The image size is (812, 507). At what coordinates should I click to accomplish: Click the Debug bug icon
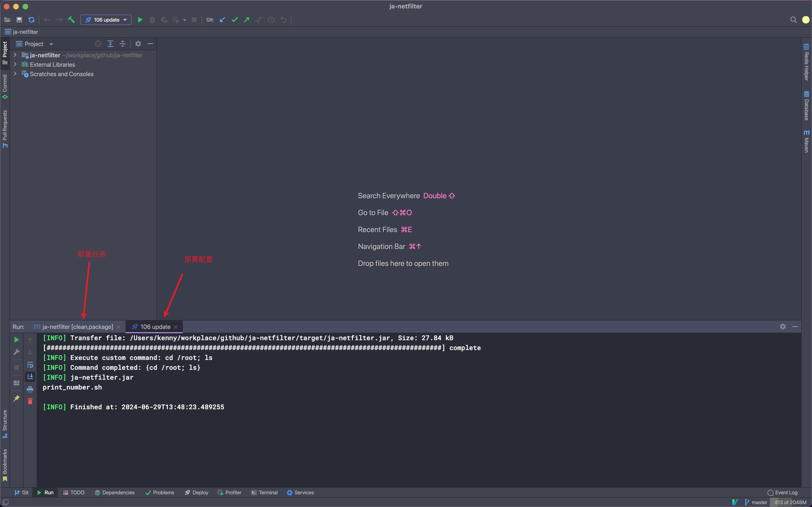152,20
